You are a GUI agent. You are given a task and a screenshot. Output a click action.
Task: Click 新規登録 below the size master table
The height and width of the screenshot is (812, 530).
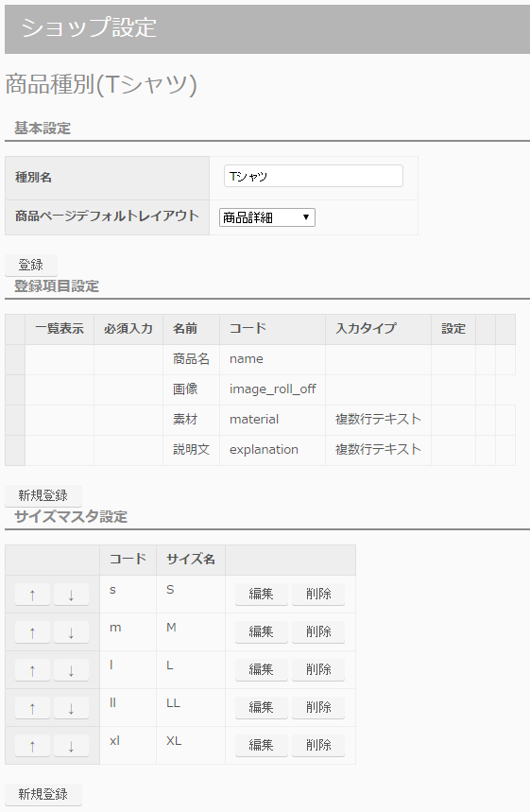click(43, 794)
